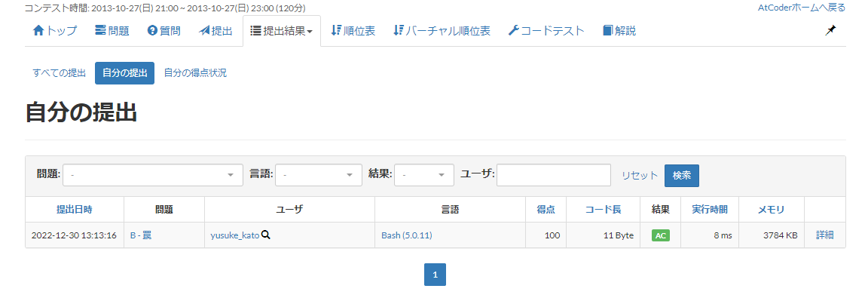
Task: Click the magnifier icon beside yusuke_kato
Action: point(266,235)
